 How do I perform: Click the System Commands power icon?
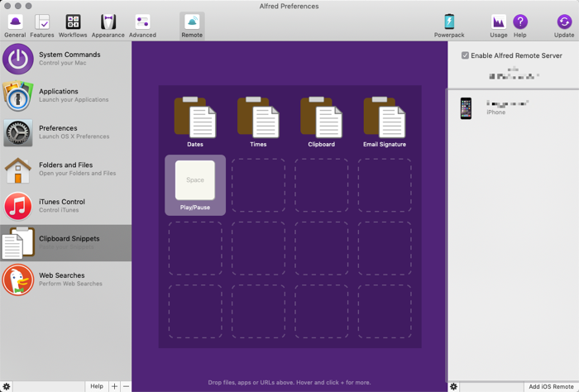click(18, 59)
